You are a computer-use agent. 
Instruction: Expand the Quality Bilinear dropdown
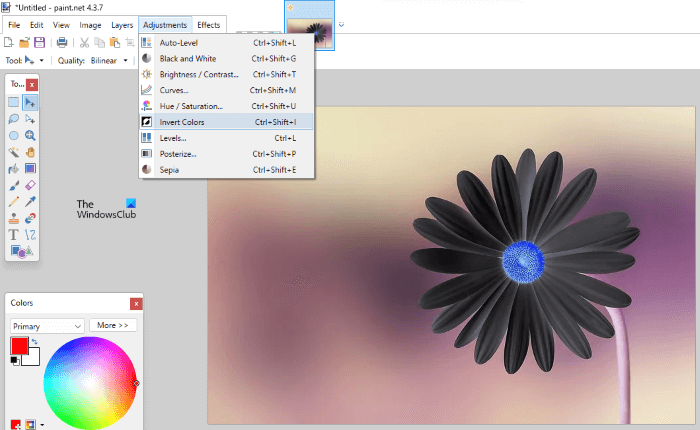tap(110, 60)
